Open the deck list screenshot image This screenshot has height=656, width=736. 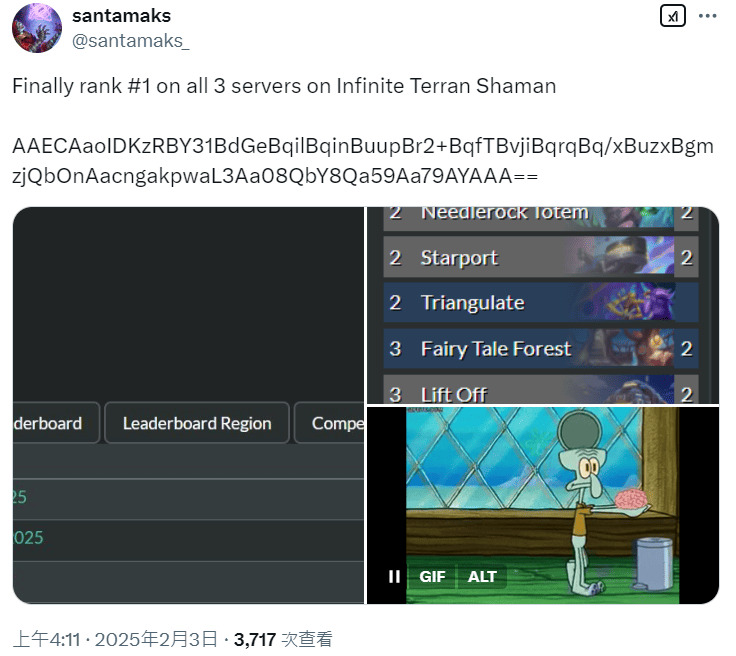(543, 305)
